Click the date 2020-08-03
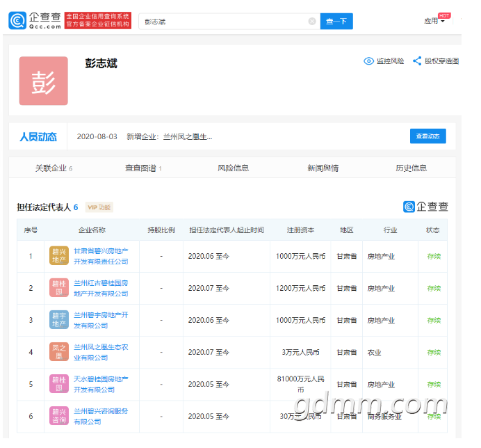The width and height of the screenshot is (481, 448). coord(97,136)
